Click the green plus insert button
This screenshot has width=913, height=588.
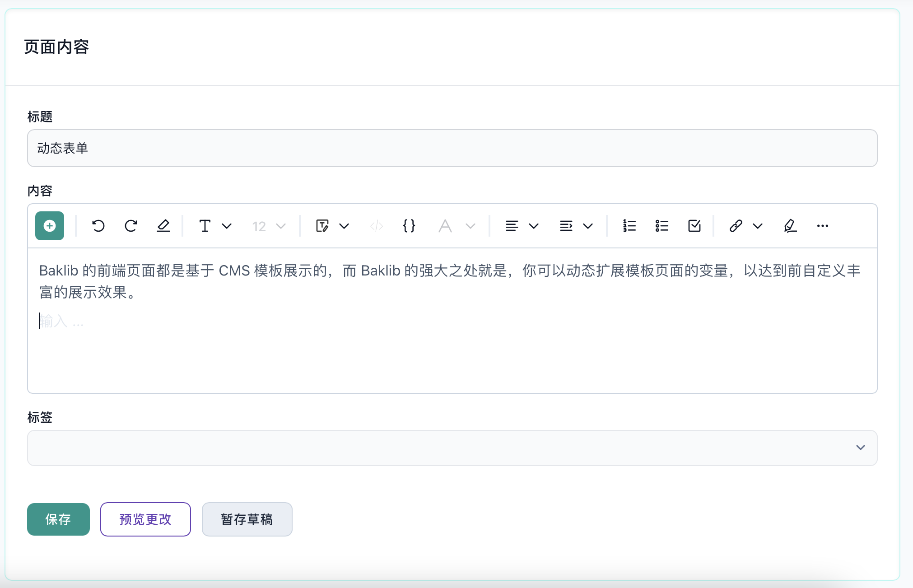50,226
